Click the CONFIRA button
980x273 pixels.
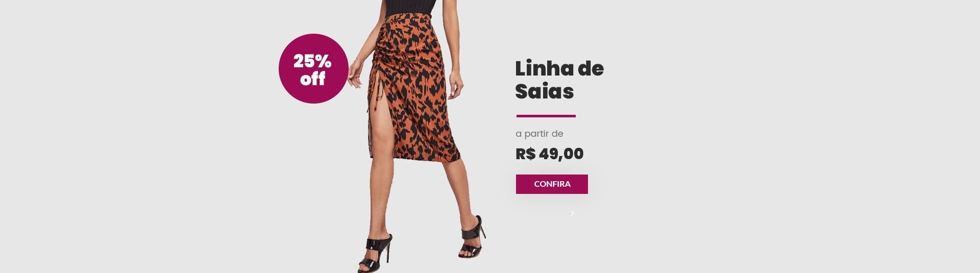tap(552, 184)
